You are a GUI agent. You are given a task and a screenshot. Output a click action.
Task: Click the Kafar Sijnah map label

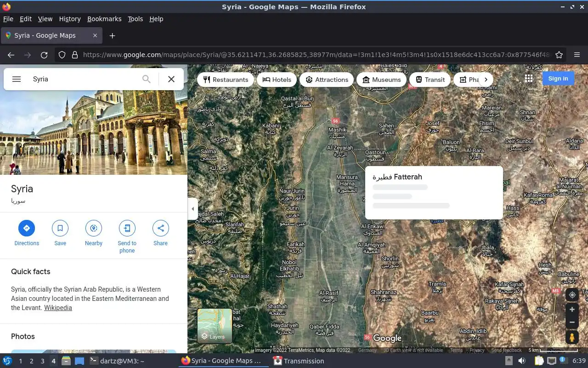pyautogui.click(x=509, y=287)
